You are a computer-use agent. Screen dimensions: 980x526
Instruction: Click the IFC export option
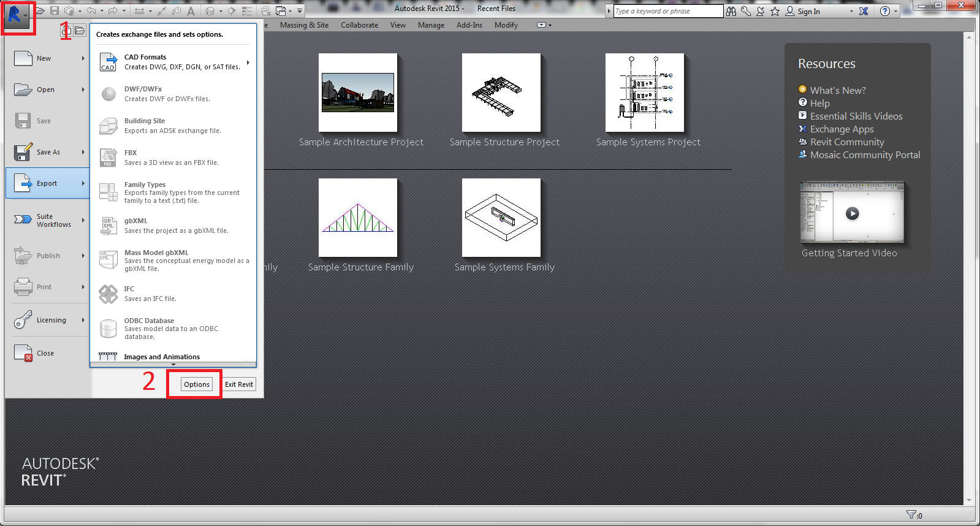(173, 294)
